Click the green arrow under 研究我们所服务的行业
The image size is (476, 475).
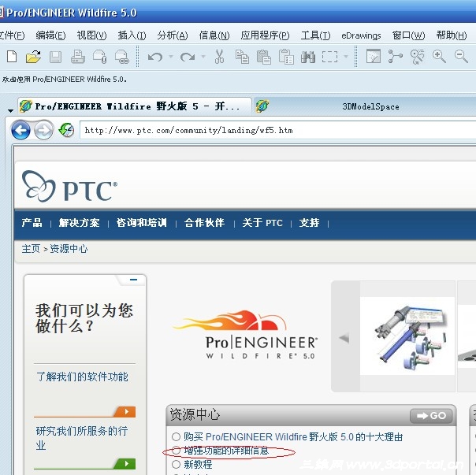click(x=125, y=463)
